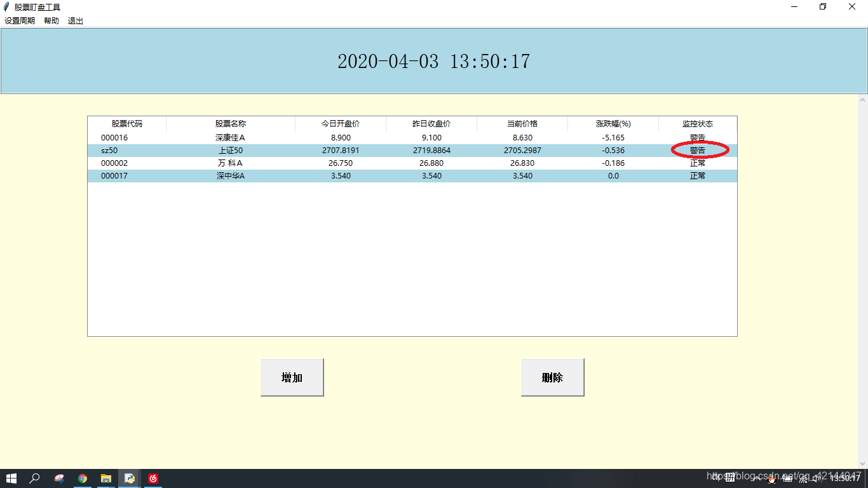Screen dimensions: 868x488
Task: Click 深中华A opening price 3.540
Action: pos(341,176)
